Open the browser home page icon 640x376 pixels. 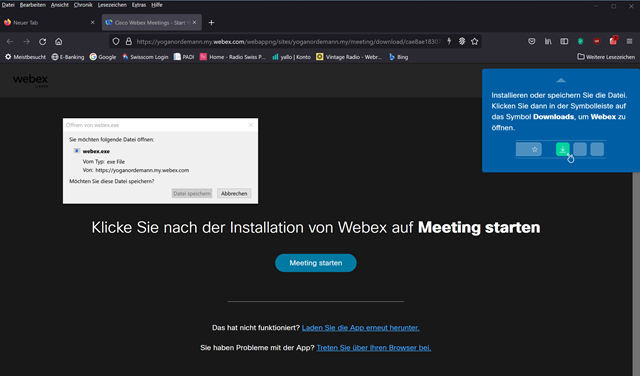coord(59,42)
